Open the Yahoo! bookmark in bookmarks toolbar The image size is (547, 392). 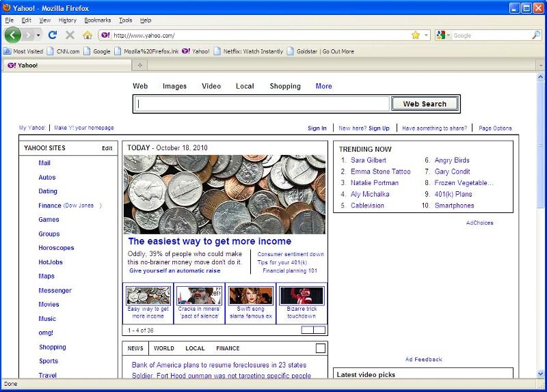(196, 52)
